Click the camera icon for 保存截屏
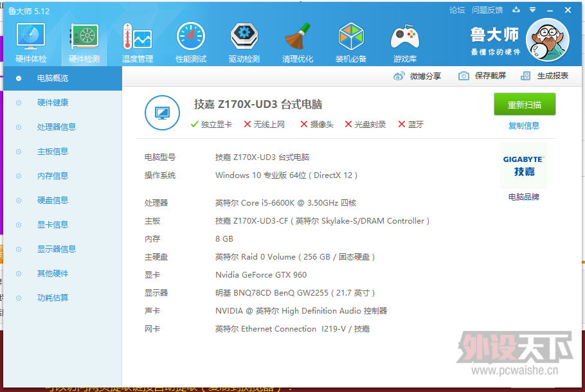The height and width of the screenshot is (392, 585). click(x=464, y=76)
